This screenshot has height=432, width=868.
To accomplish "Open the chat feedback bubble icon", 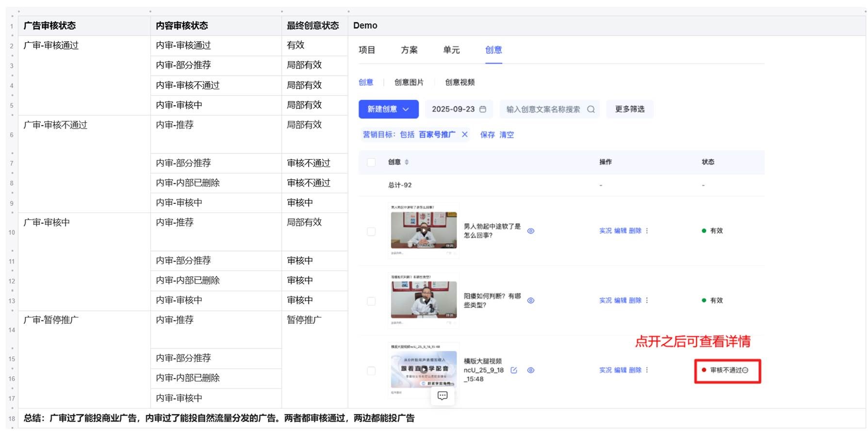I will (x=442, y=396).
